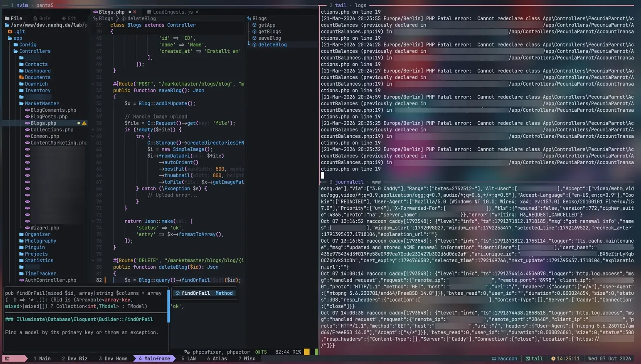Image resolution: width=641 pixels, height=364 pixels.
Task: Expand the Downrich folder
Action: point(34,84)
